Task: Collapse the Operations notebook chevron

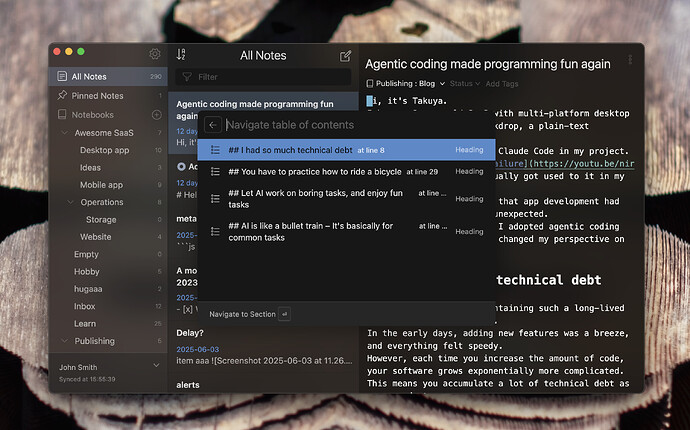Action: 70,202
